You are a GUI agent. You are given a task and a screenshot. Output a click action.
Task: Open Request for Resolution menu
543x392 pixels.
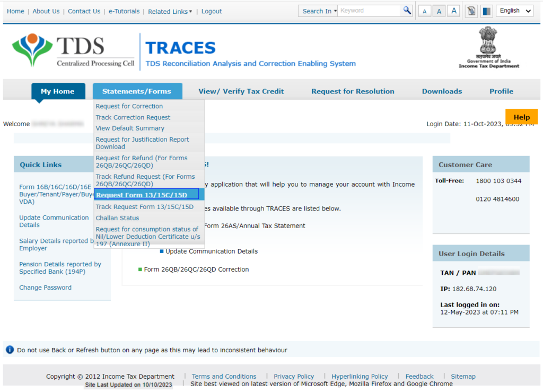coord(353,91)
